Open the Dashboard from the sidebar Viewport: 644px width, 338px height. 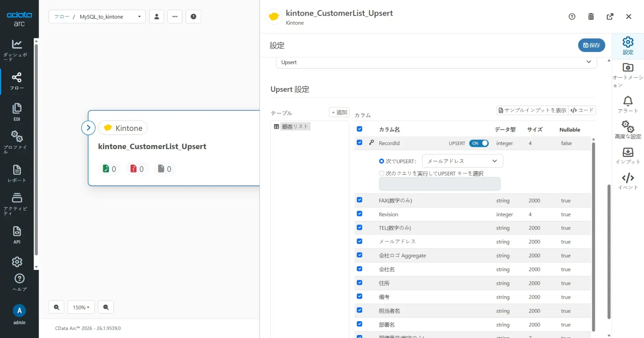[x=17, y=50]
